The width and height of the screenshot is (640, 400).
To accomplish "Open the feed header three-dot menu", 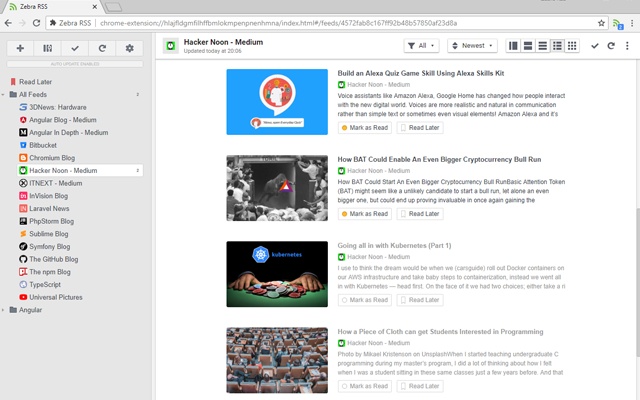I will (x=627, y=46).
